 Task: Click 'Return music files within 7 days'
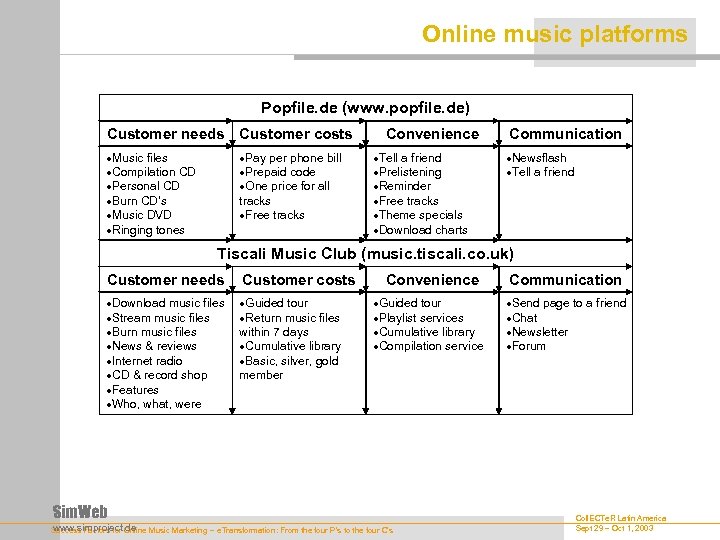(x=289, y=325)
